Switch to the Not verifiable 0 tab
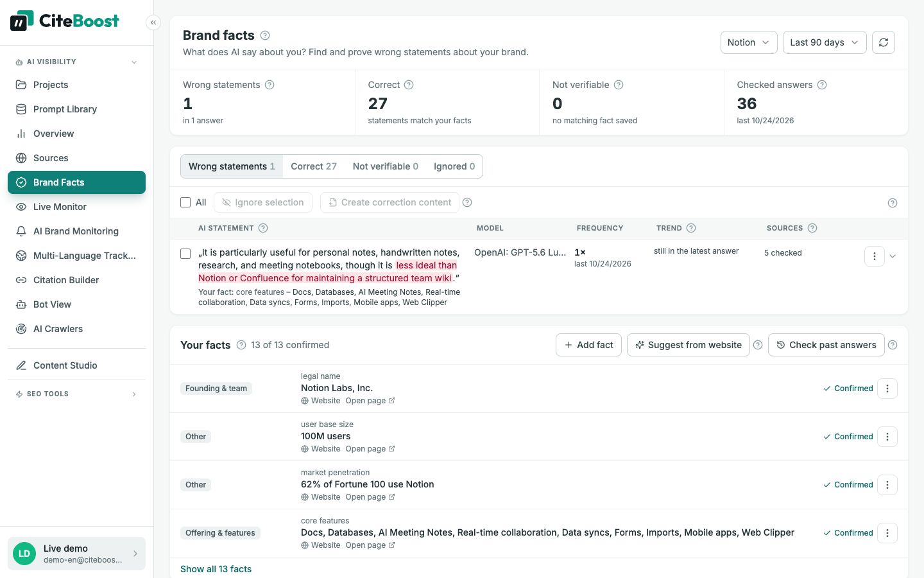 coord(386,166)
